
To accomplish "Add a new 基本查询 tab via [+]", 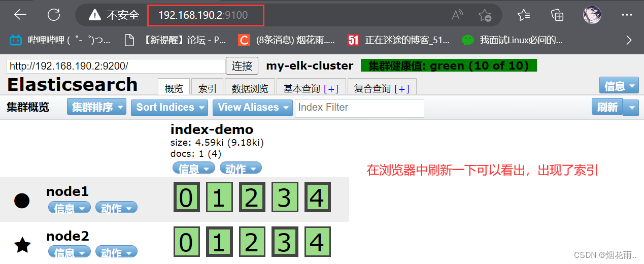I will 331,89.
